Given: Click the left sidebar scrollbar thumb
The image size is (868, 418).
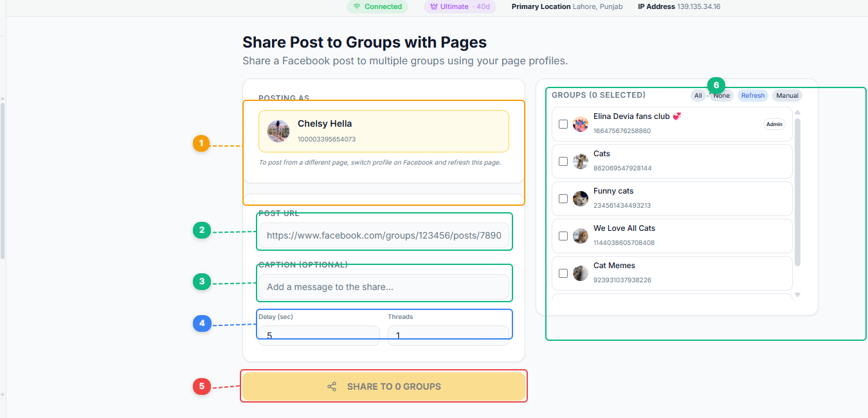Looking at the screenshot, I should point(3,180).
